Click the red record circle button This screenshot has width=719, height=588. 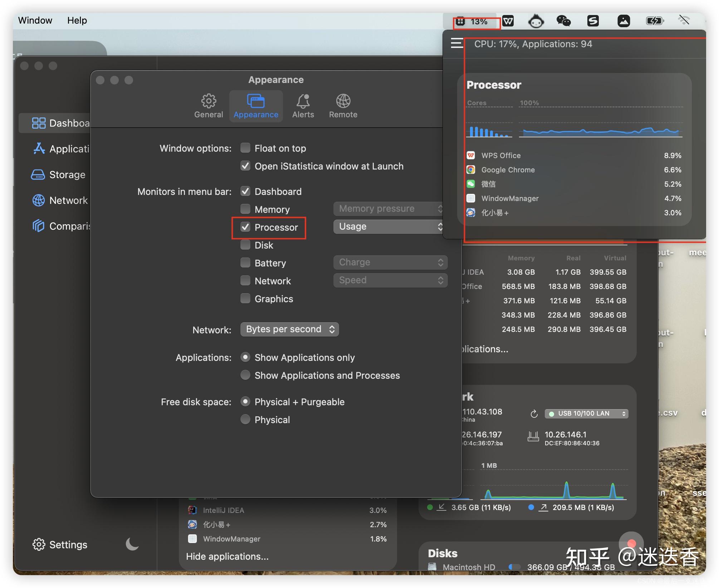coord(631,543)
